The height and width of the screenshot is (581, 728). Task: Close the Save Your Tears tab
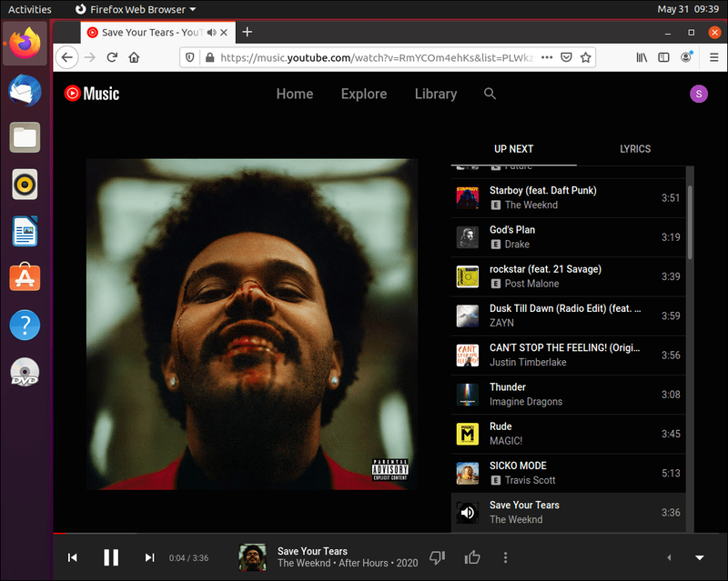click(x=224, y=33)
